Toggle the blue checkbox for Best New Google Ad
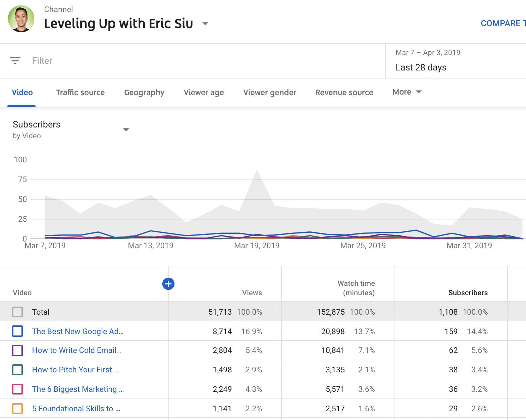The width and height of the screenshot is (526, 420). (17, 331)
